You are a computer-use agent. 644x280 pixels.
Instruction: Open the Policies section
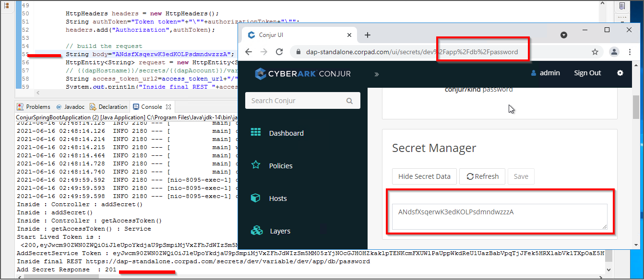click(x=281, y=166)
